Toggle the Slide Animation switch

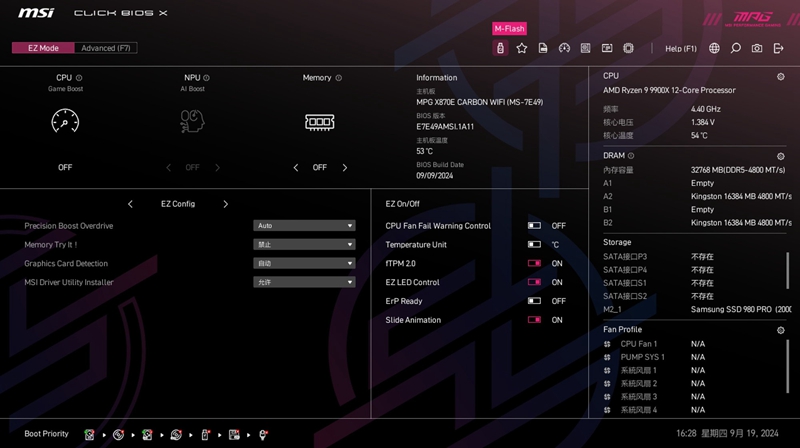pyautogui.click(x=534, y=320)
